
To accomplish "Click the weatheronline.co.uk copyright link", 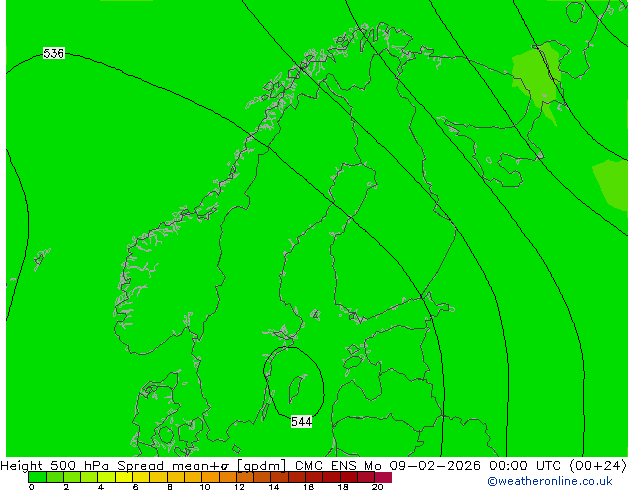I will coord(550,481).
